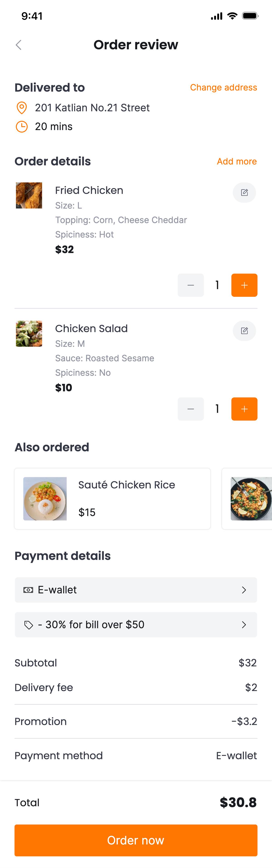The image size is (272, 868).
Task: Decrease Fried Chicken quantity
Action: (x=191, y=285)
